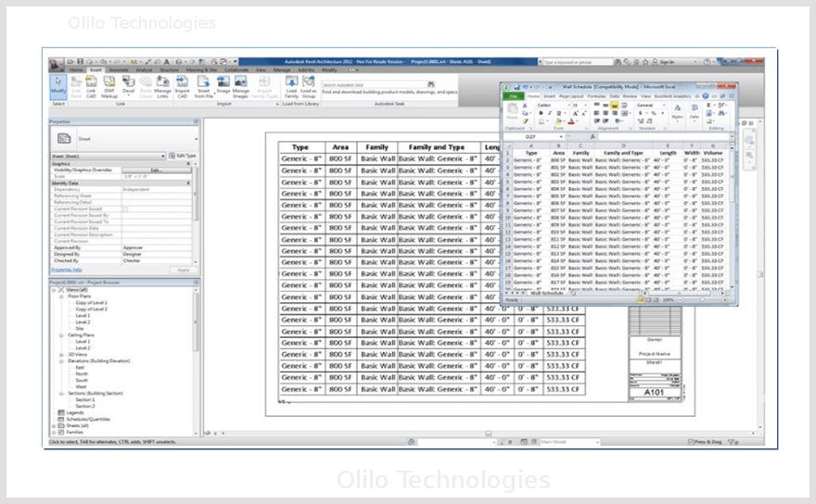The width and height of the screenshot is (816, 504).
Task: Click Excel AutoSum sigma icon
Action: click(708, 105)
